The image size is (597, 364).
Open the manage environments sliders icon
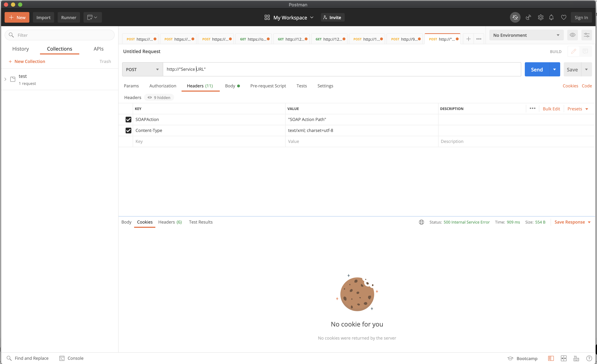click(587, 35)
